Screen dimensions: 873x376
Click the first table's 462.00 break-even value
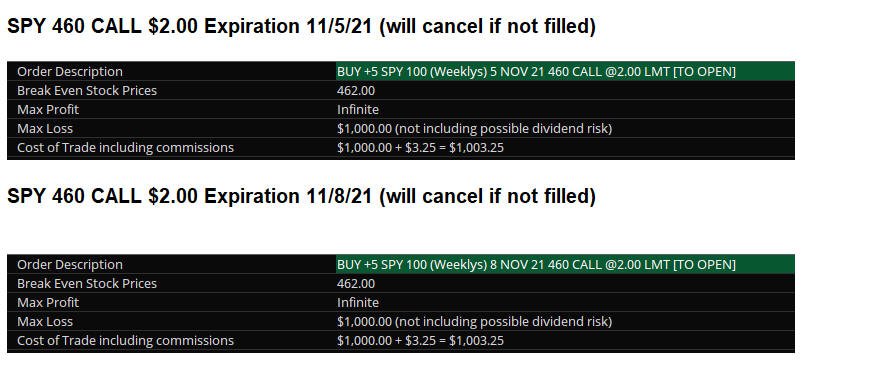(x=356, y=90)
